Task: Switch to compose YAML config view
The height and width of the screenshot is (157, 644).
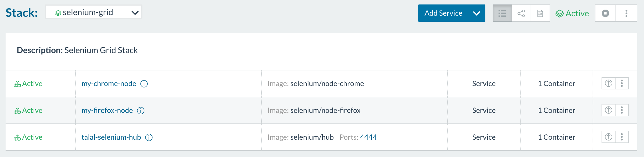Action: pyautogui.click(x=540, y=13)
